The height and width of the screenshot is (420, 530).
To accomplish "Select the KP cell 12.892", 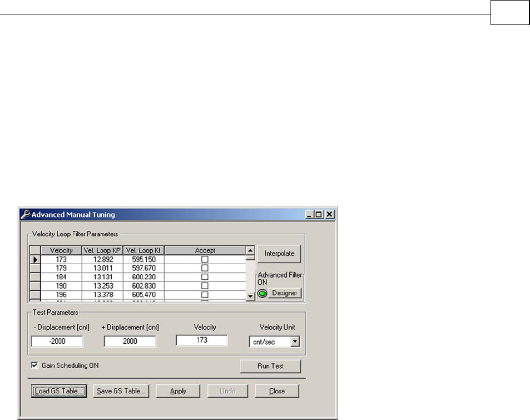I will (102, 259).
